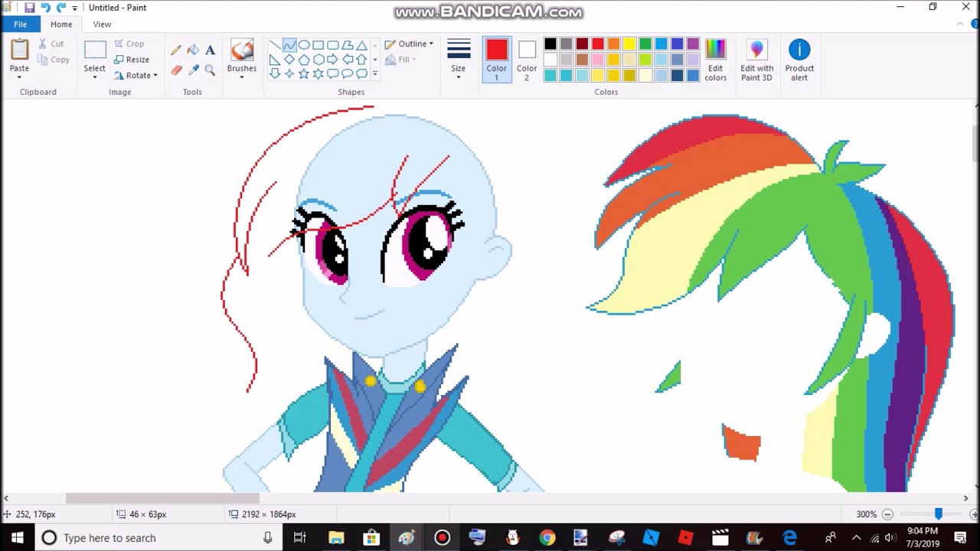980x551 pixels.
Task: Open Edit with Paint 3D
Action: tap(756, 60)
